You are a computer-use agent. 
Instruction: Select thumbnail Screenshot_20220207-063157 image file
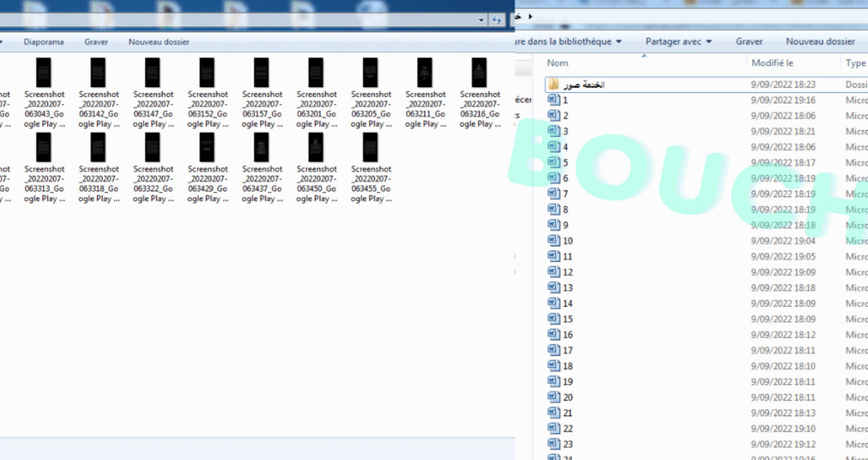pos(261,72)
